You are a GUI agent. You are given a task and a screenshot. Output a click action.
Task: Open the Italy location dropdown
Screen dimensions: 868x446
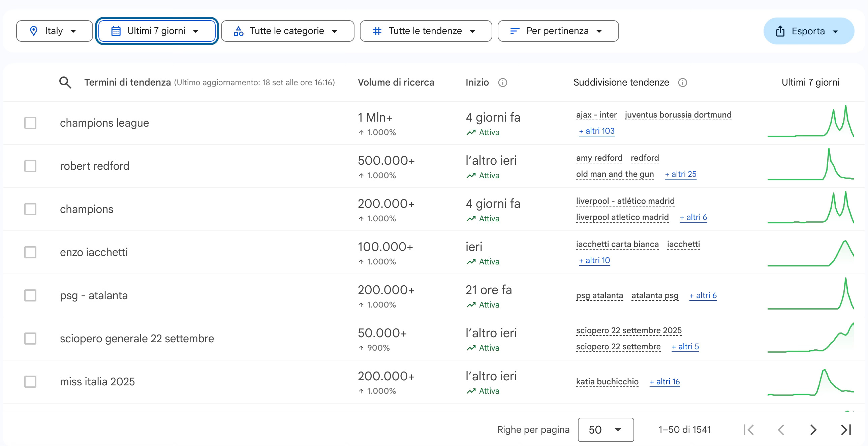coord(54,31)
